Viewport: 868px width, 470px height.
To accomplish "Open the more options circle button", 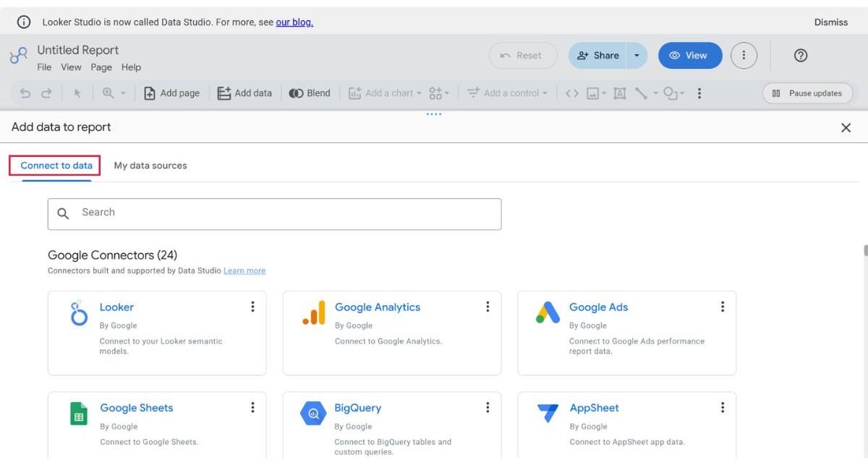I will tap(744, 56).
